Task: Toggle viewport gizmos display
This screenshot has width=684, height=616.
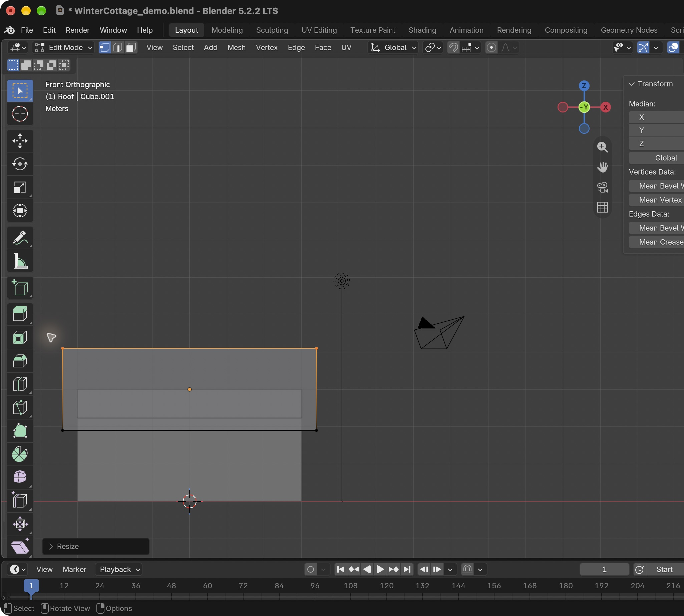Action: tap(643, 47)
